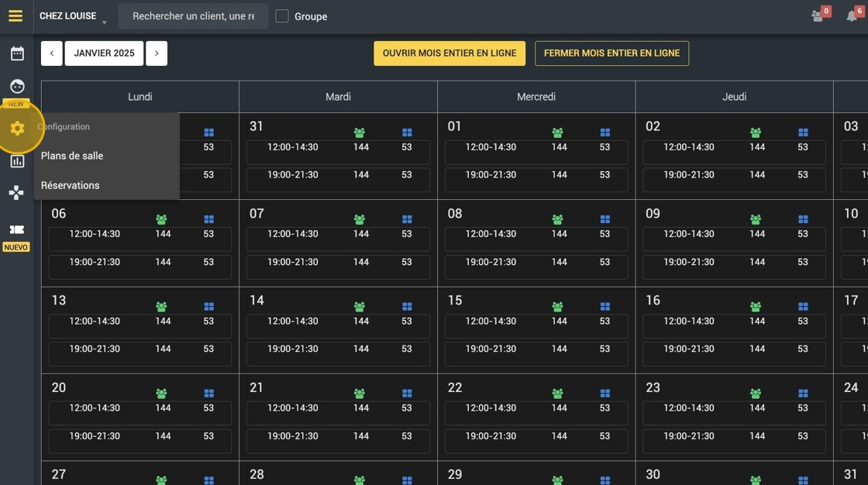The height and width of the screenshot is (485, 868).
Task: Focus the Rechercher un client search field
Action: (193, 16)
